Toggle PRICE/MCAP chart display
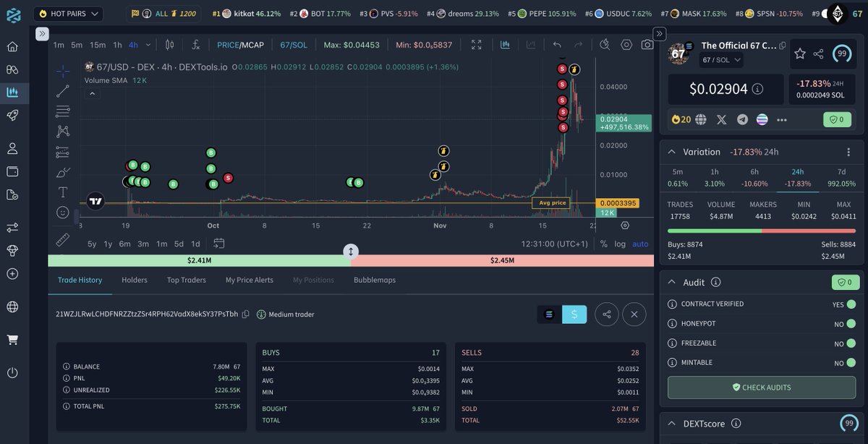The image size is (868, 444). 240,45
